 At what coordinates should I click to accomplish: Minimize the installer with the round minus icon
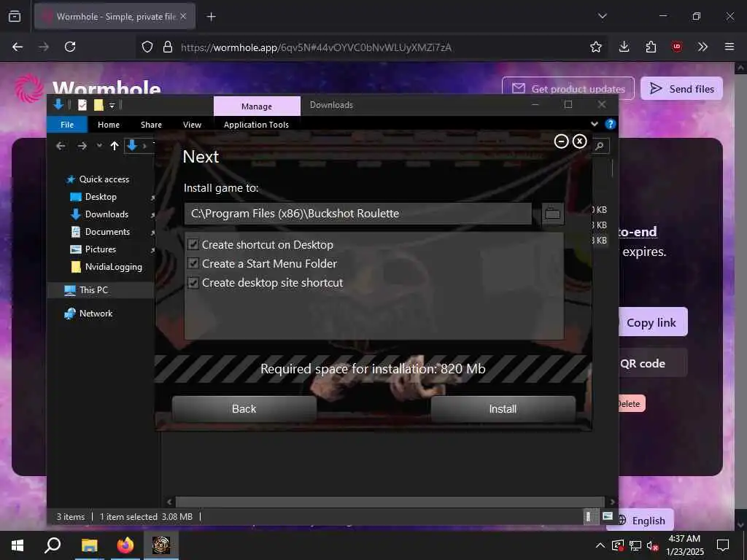tap(561, 141)
